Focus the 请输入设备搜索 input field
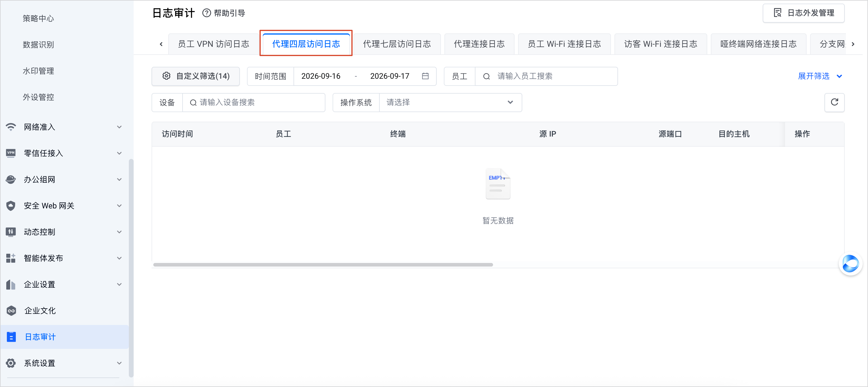 pos(254,102)
